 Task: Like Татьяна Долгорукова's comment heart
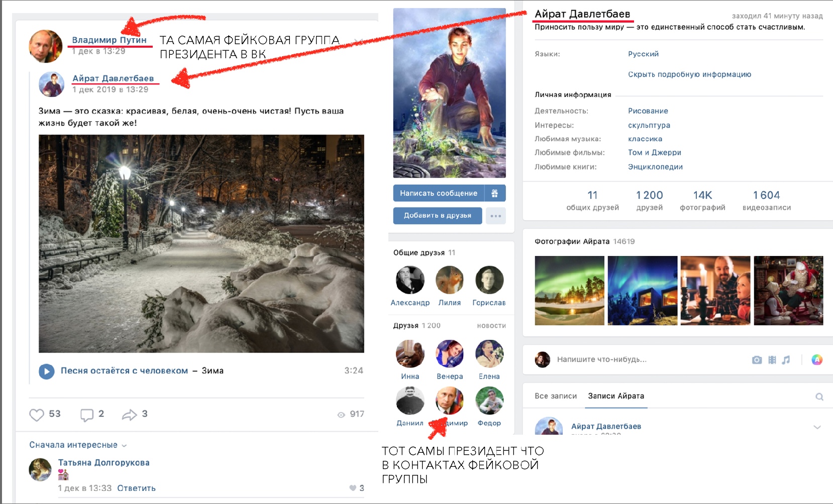(x=353, y=488)
